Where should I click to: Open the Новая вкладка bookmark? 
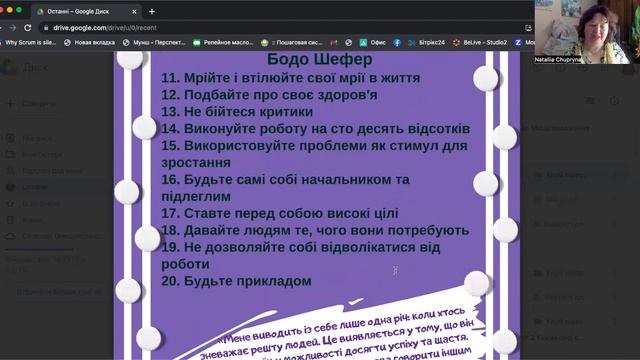90,42
